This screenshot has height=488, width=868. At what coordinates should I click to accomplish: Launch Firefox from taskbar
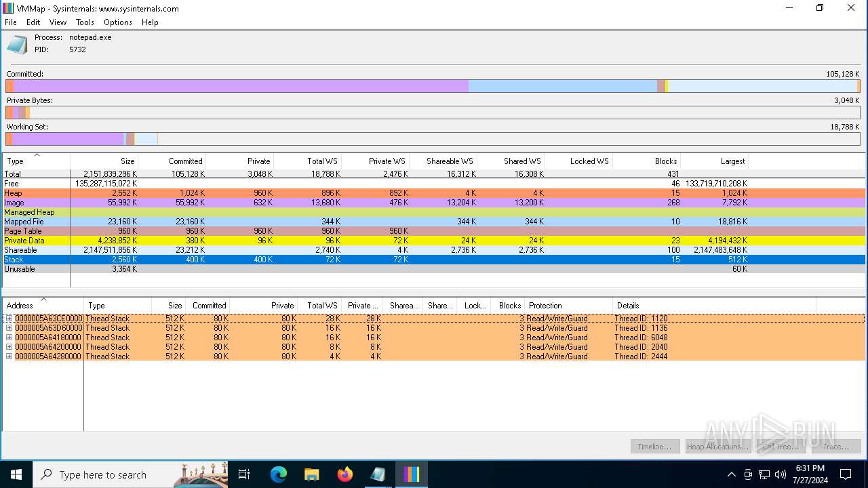pyautogui.click(x=344, y=474)
